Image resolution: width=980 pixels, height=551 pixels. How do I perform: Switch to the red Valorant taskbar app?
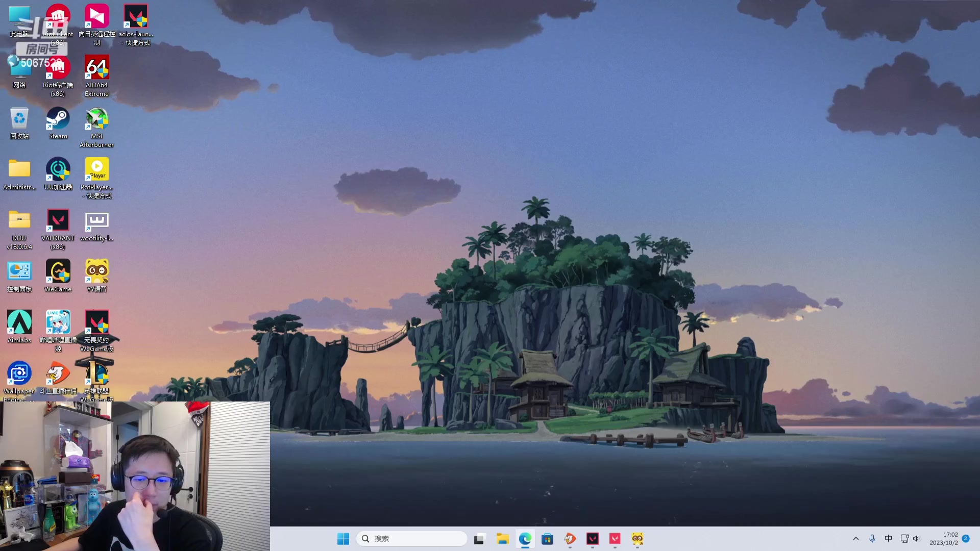pos(615,539)
